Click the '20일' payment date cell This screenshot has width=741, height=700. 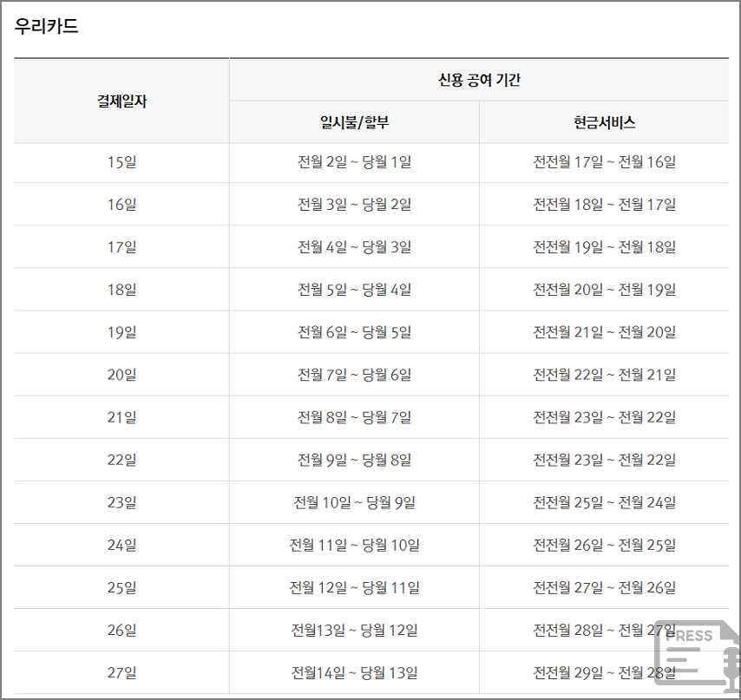(122, 375)
